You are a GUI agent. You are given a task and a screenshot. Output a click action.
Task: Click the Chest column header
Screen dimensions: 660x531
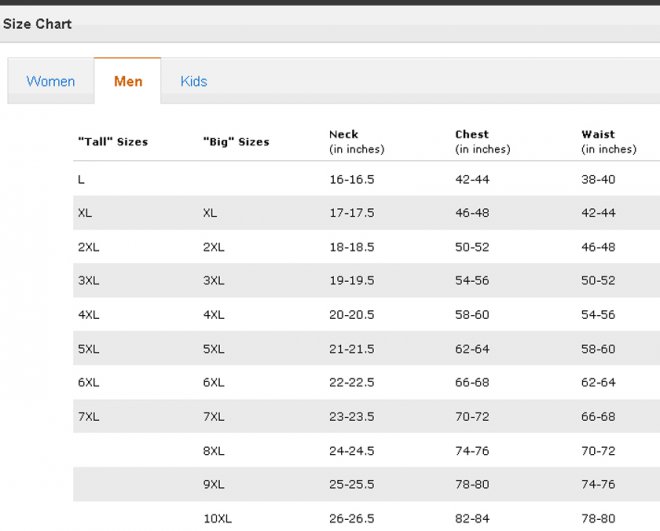[x=472, y=134]
